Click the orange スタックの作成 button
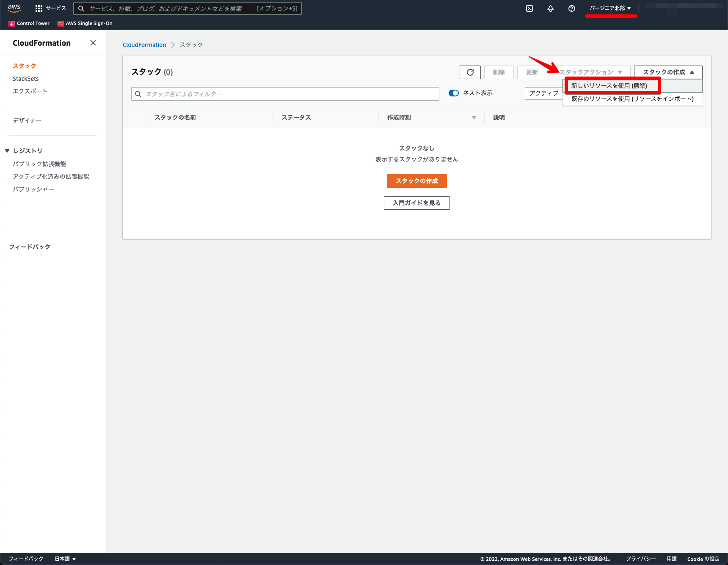 417,181
